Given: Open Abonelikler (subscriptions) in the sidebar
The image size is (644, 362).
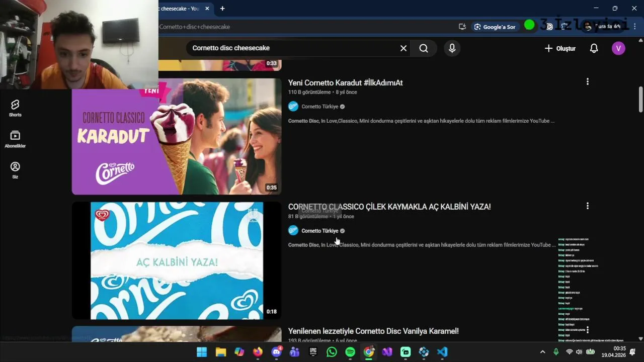Looking at the screenshot, I should click(x=15, y=139).
